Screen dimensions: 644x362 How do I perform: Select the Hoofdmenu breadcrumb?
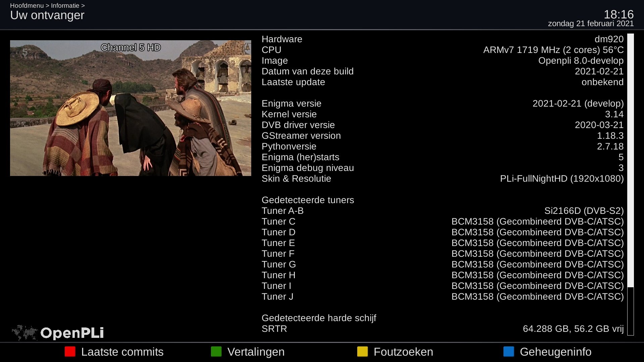pos(27,6)
